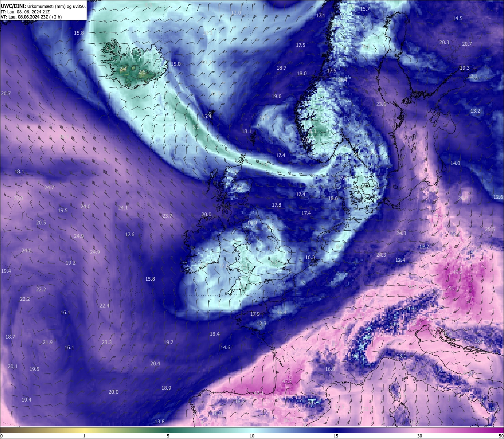The image size is (504, 439).
Task: Click the 15.7 value at the top
Action: (365, 9)
